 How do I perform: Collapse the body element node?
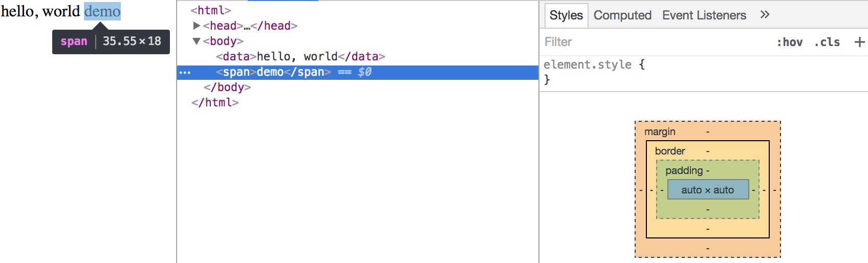point(197,41)
